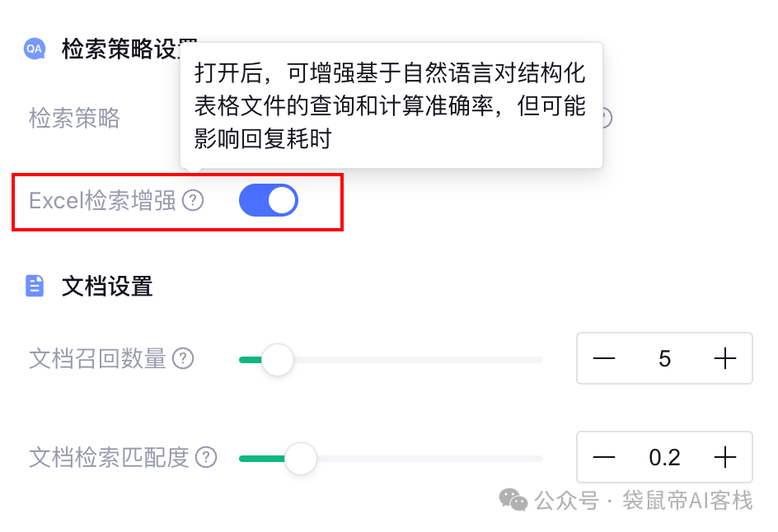Click help icon beside 文档召回数量

(183, 359)
